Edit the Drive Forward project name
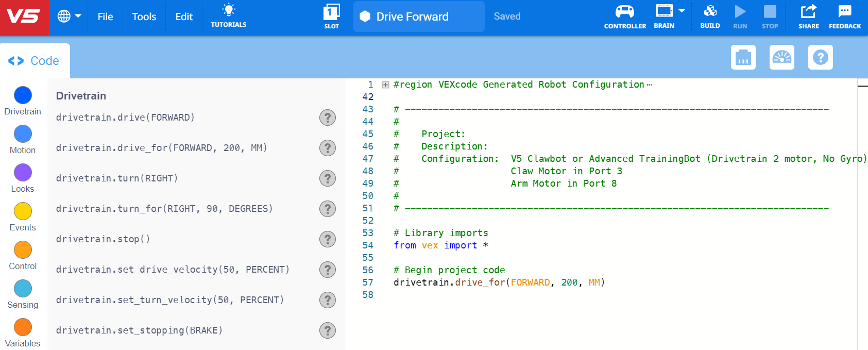868x350 pixels. pyautogui.click(x=412, y=17)
